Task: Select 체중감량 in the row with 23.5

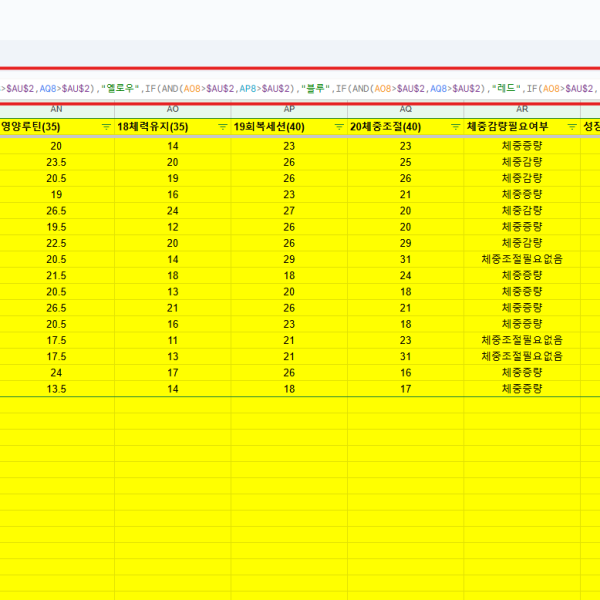Action: [x=522, y=162]
